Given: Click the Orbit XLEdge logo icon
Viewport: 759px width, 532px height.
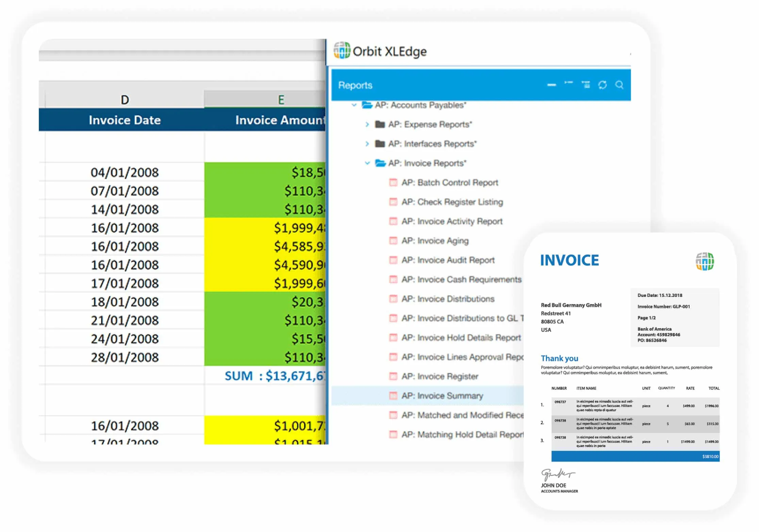Looking at the screenshot, I should pos(342,51).
